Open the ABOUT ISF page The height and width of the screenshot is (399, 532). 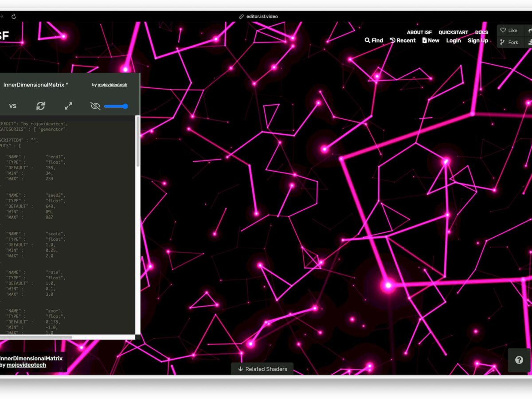tap(419, 32)
